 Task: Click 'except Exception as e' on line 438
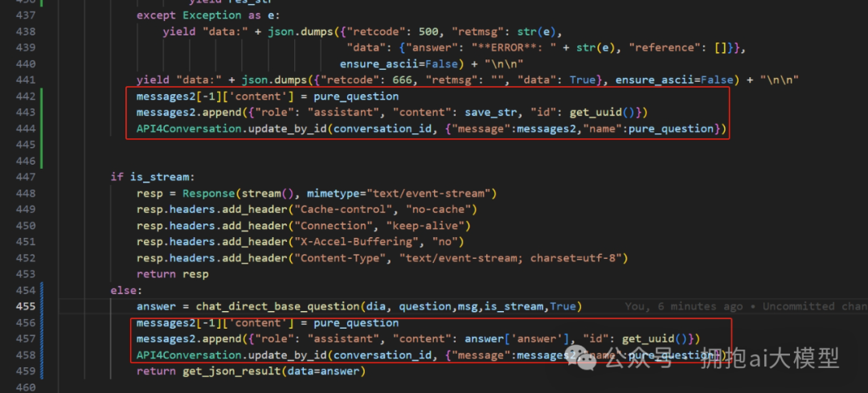205,15
